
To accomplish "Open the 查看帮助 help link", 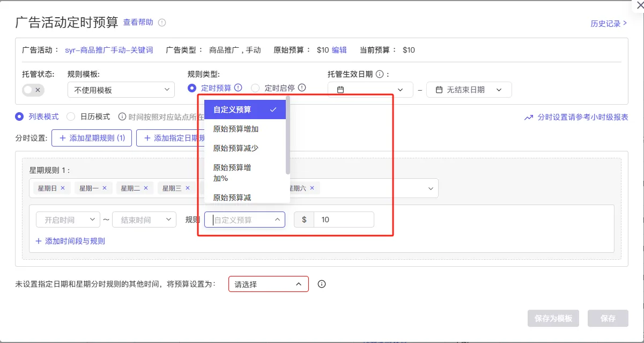I will [x=138, y=23].
